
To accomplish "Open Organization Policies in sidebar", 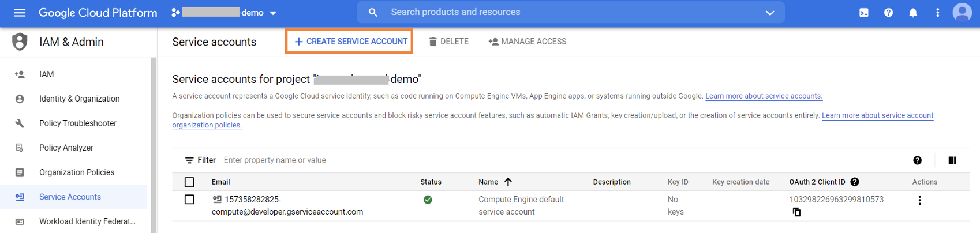I will coord(76,172).
